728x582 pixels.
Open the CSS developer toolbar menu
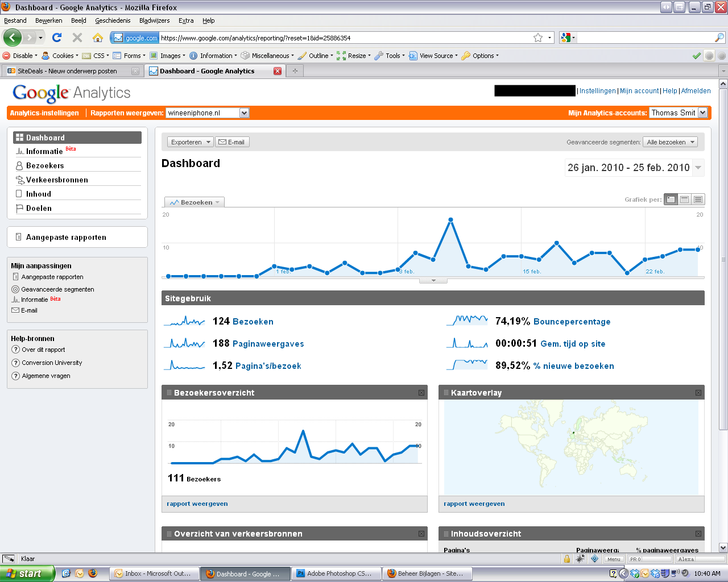[x=96, y=56]
